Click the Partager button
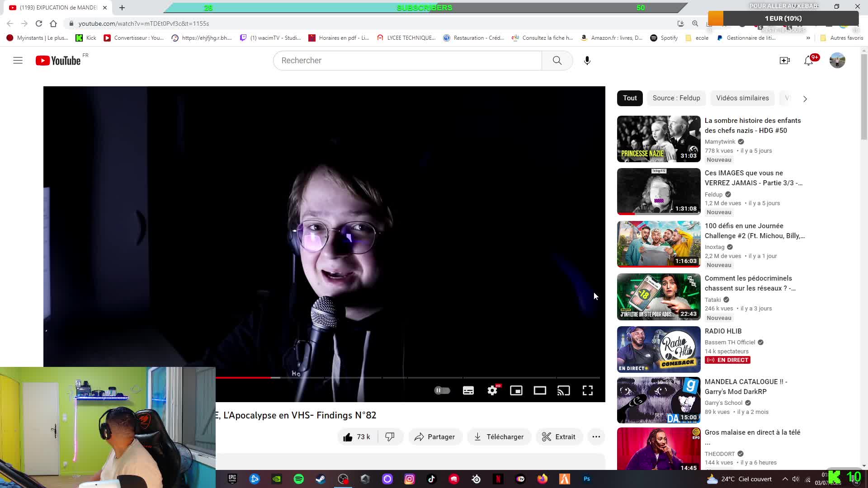The width and height of the screenshot is (868, 488). (x=435, y=437)
